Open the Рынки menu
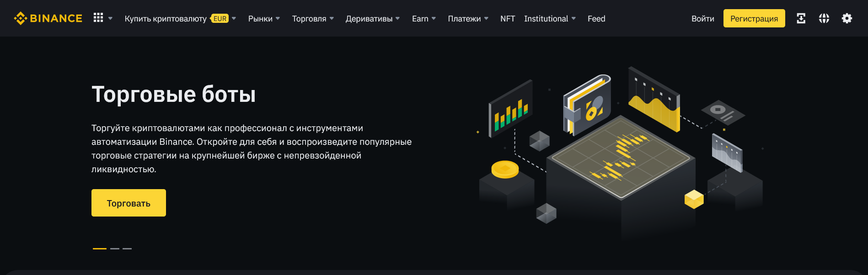 point(260,19)
